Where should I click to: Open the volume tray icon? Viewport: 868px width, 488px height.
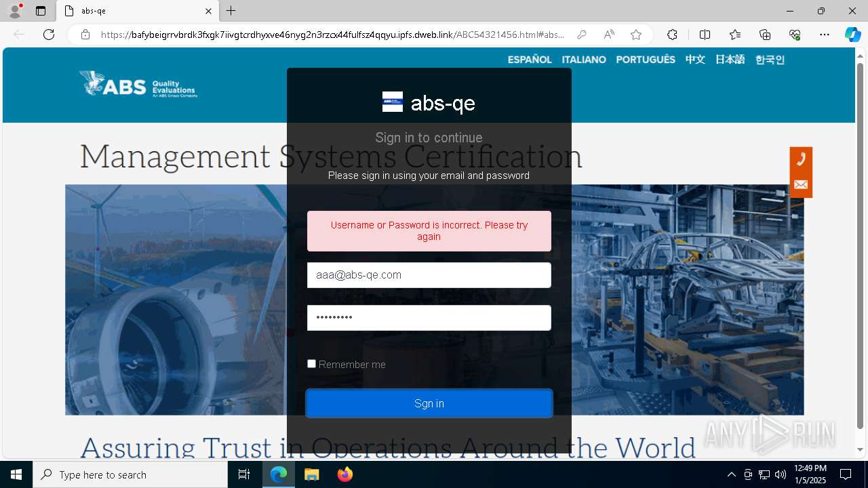tap(781, 474)
